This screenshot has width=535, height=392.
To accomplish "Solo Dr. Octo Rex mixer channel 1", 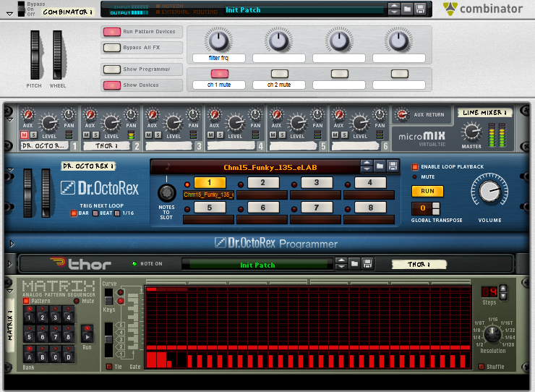I will point(33,135).
